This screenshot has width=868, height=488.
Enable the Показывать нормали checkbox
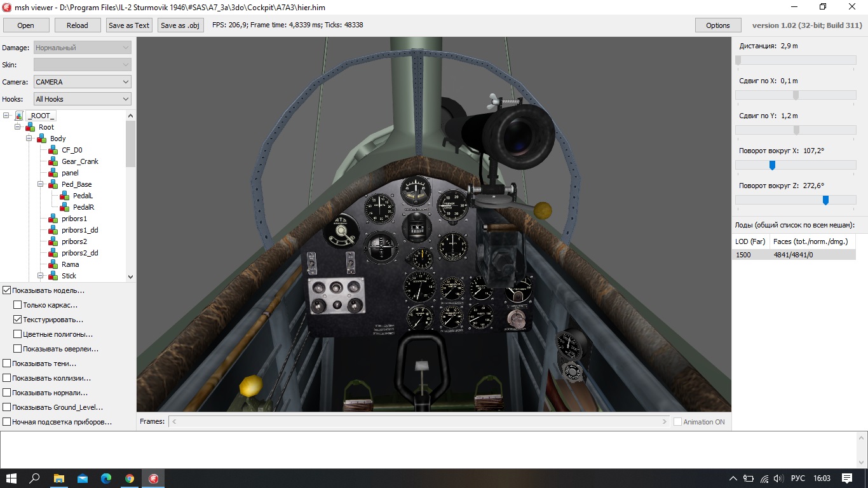(x=7, y=393)
